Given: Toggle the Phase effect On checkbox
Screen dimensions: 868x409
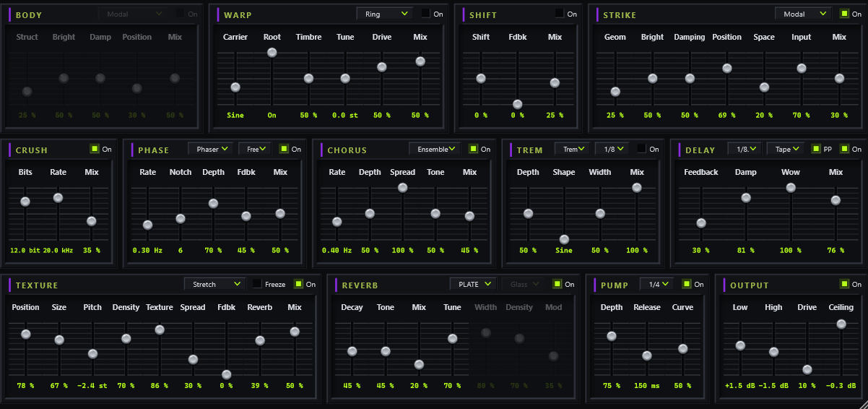Looking at the screenshot, I should click(x=284, y=149).
